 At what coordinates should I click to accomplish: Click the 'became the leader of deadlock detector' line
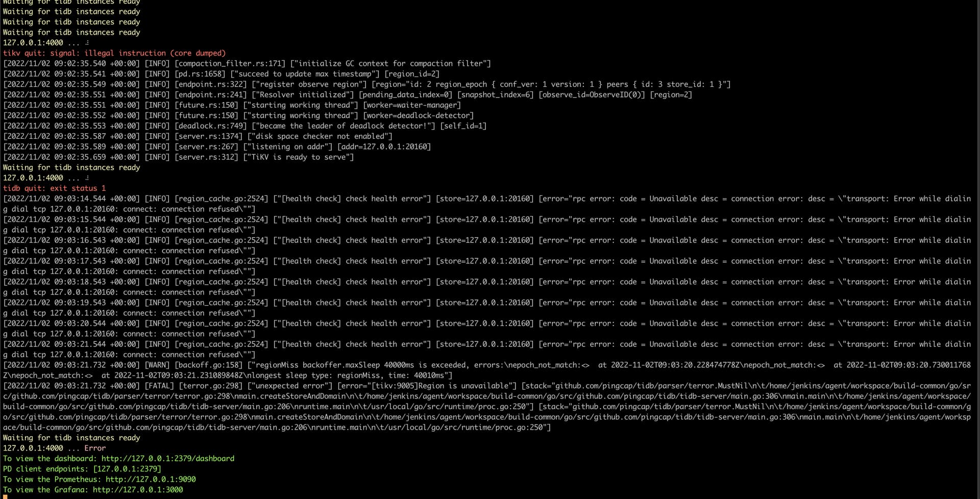[x=244, y=126]
